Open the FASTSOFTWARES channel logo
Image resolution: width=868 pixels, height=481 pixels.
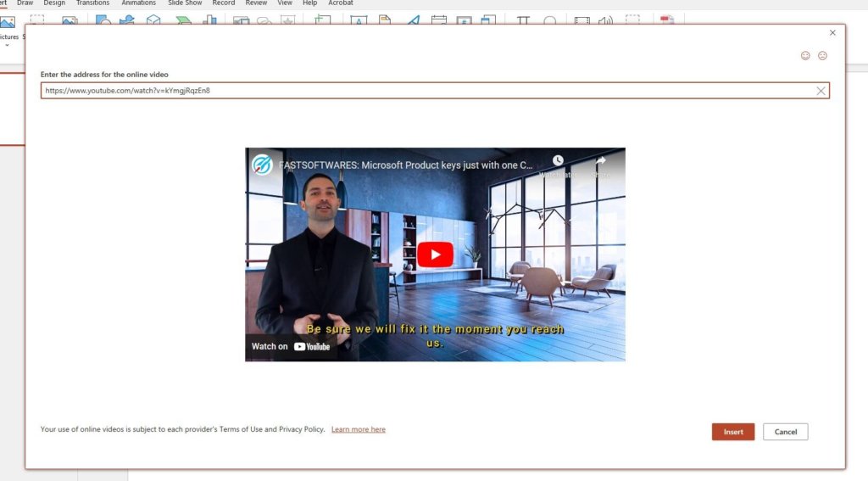point(262,165)
